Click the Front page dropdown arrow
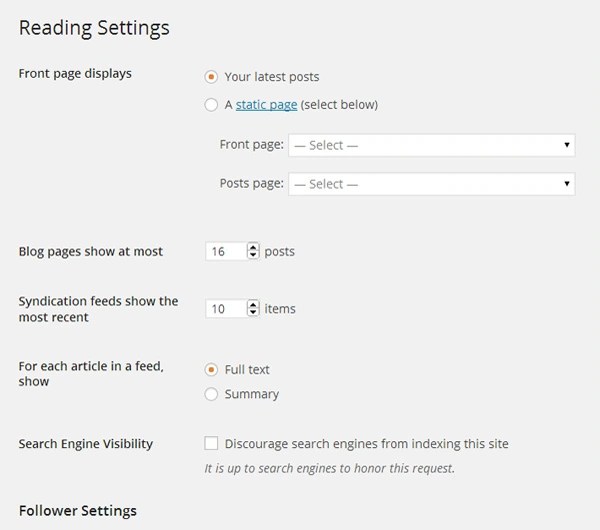Image resolution: width=600 pixels, height=530 pixels. (568, 145)
